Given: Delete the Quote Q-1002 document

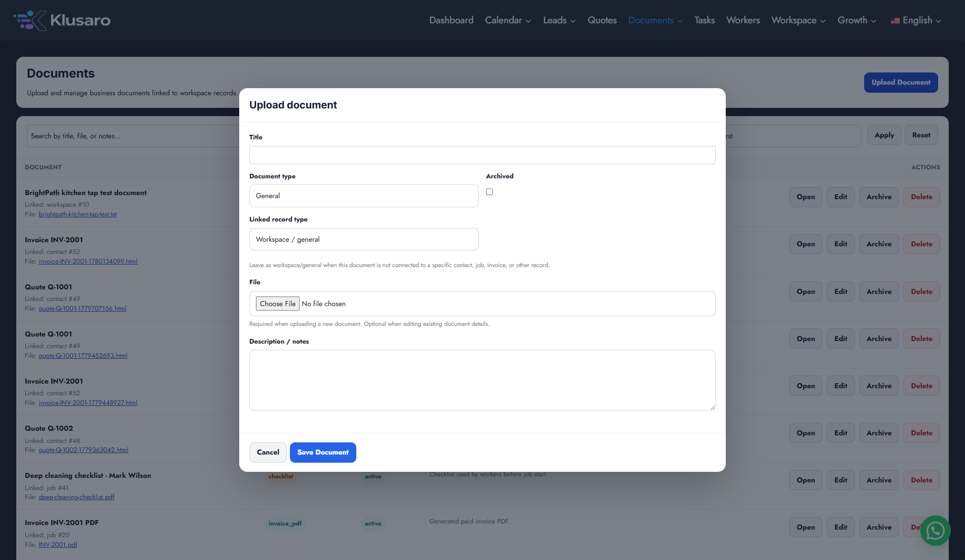Looking at the screenshot, I should pyautogui.click(x=921, y=433).
